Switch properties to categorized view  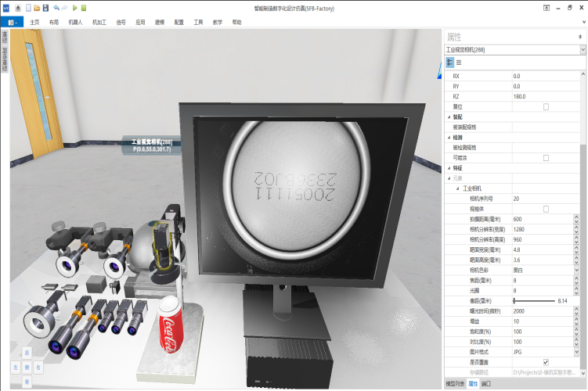[x=449, y=63]
